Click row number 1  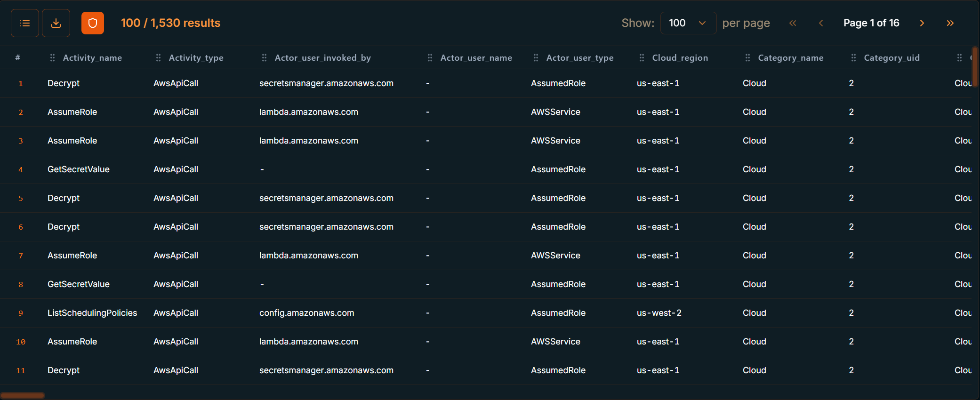coord(21,83)
